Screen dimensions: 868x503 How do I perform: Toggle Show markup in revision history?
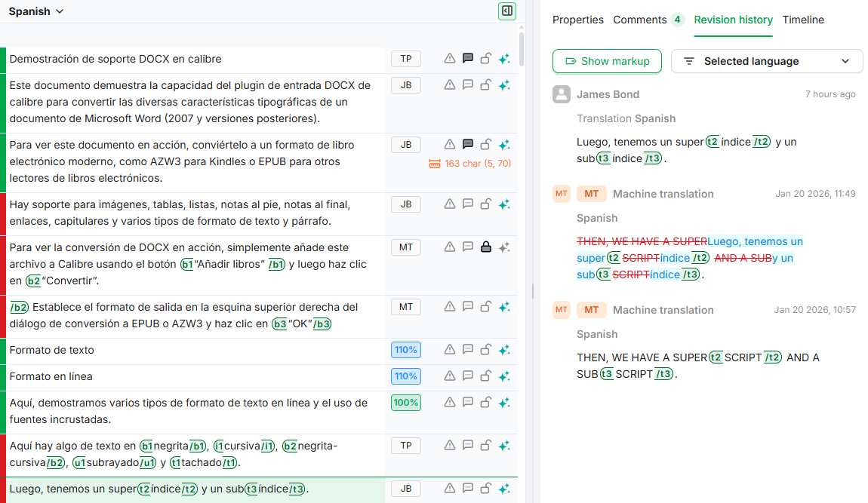(x=607, y=61)
